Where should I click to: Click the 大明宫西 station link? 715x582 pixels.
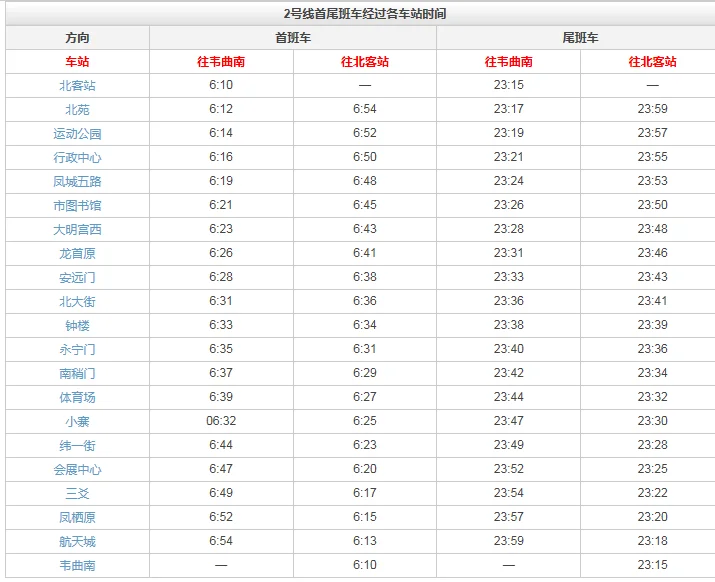pyautogui.click(x=77, y=229)
